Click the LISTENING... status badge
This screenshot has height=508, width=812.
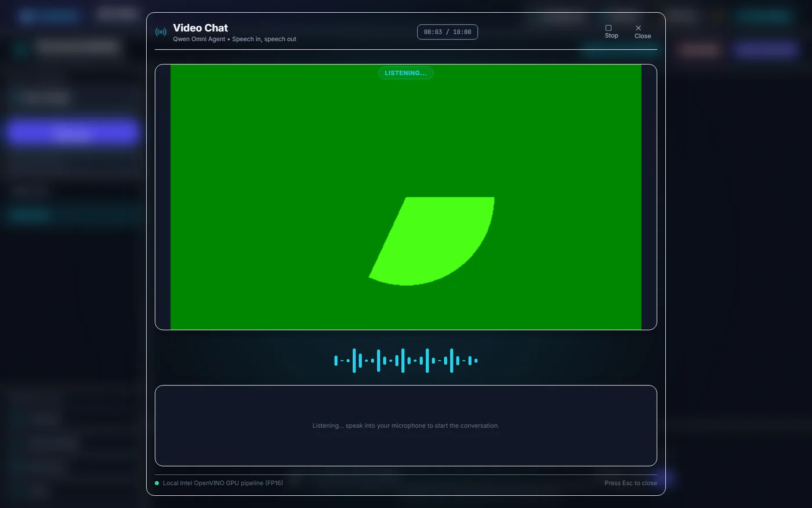pyautogui.click(x=406, y=73)
